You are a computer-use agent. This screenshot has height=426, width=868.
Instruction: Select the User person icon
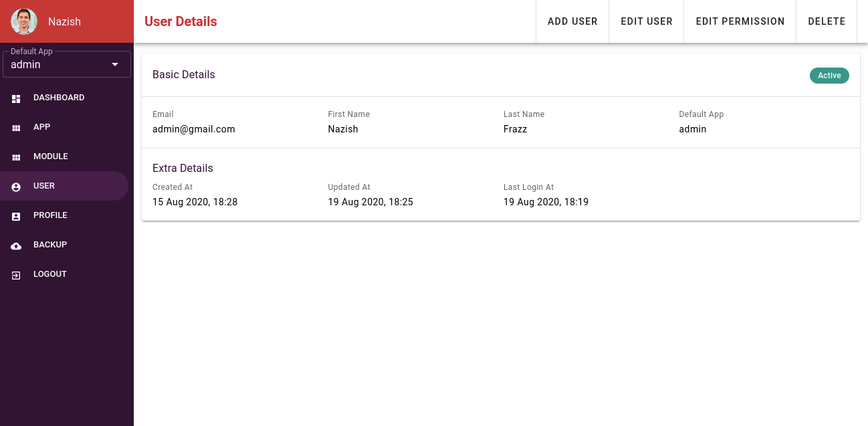[15, 186]
